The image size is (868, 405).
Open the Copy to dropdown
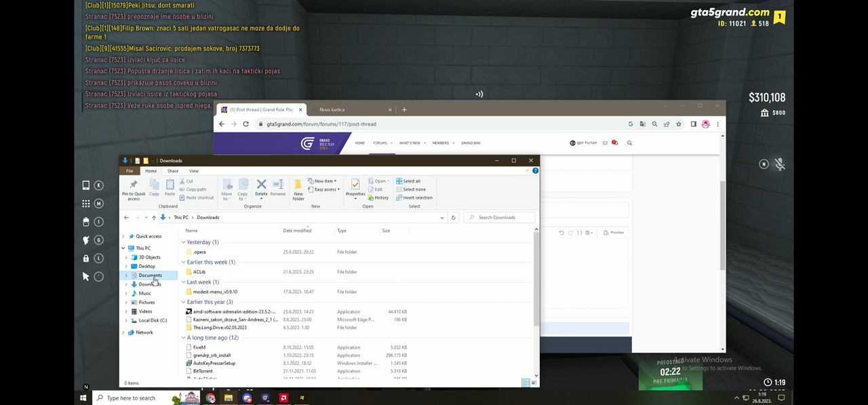243,189
